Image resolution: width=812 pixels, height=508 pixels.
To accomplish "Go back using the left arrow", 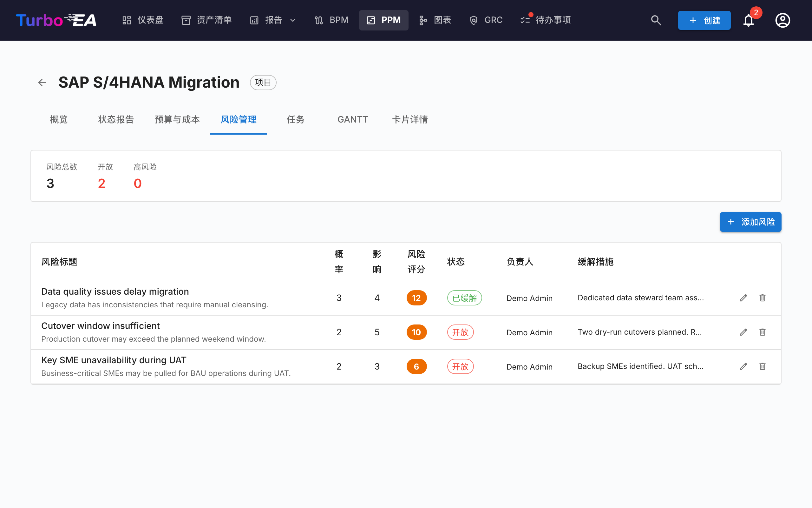I will (x=42, y=82).
